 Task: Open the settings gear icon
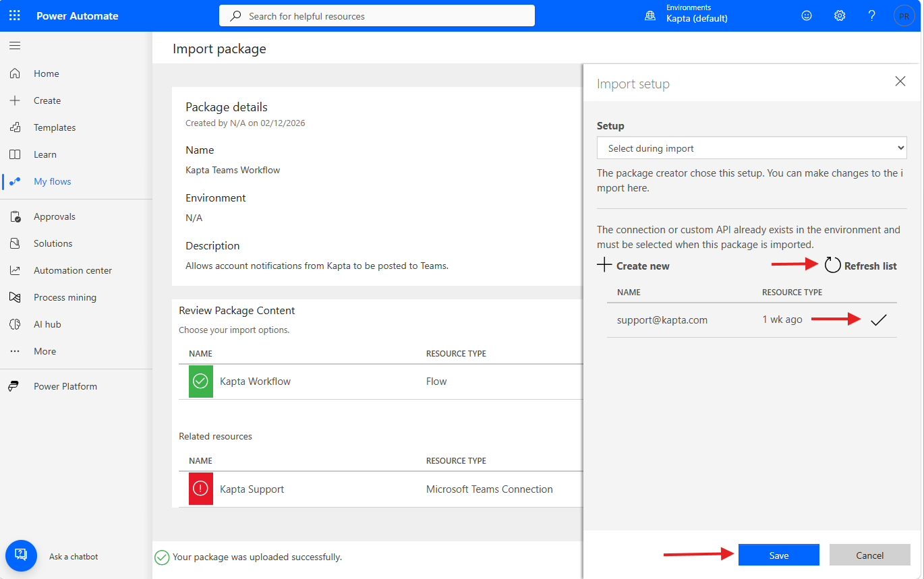tap(840, 16)
